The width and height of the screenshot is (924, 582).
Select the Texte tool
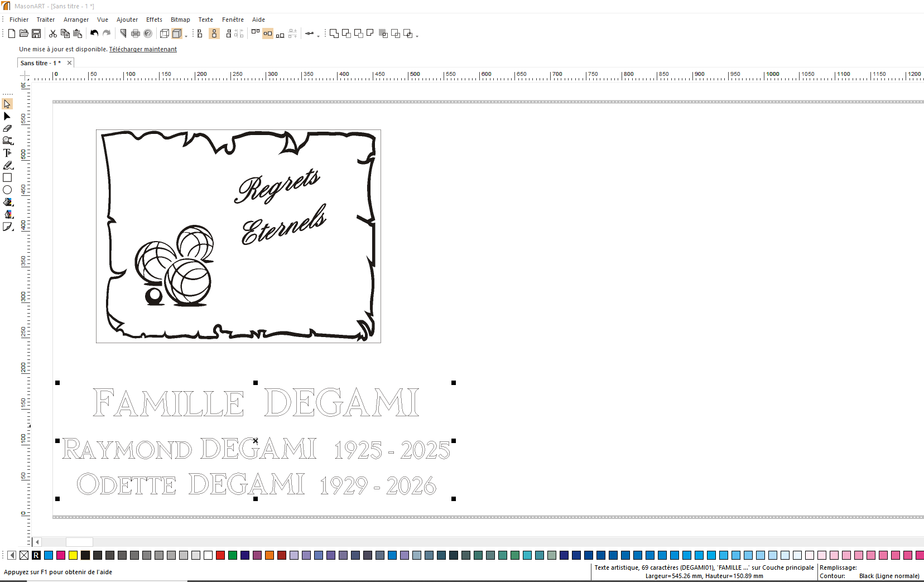[7, 152]
